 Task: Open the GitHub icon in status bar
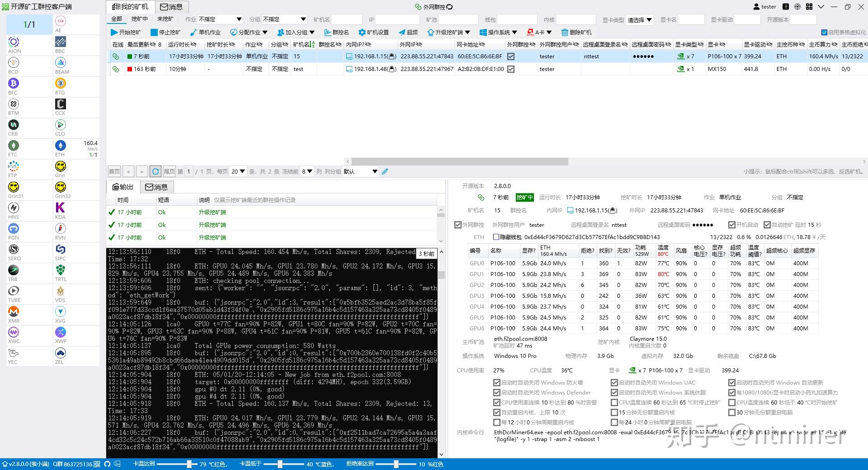(107, 464)
